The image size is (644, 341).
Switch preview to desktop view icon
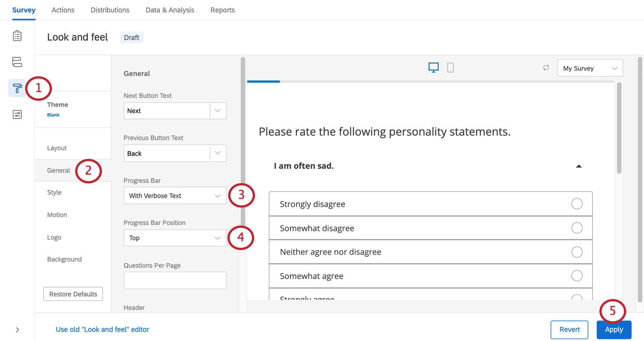(x=433, y=67)
